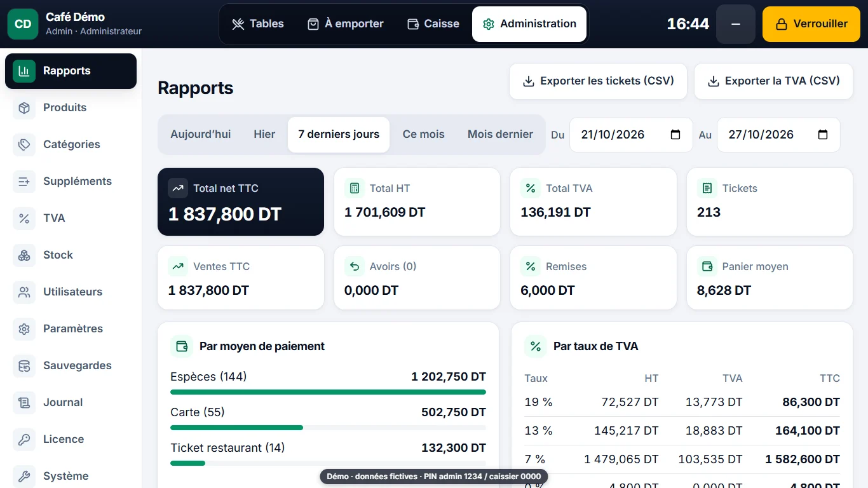
Task: Open the Produits box icon in sidebar
Action: [24, 108]
